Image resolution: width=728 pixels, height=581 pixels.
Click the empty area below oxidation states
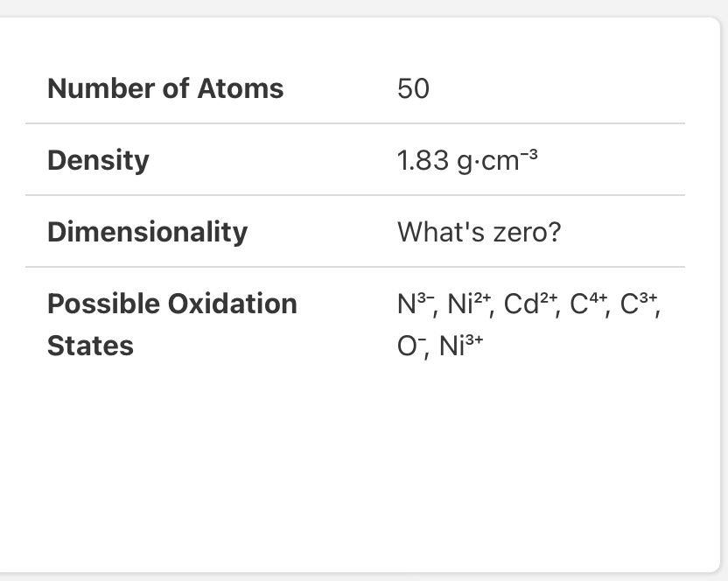pos(355,465)
